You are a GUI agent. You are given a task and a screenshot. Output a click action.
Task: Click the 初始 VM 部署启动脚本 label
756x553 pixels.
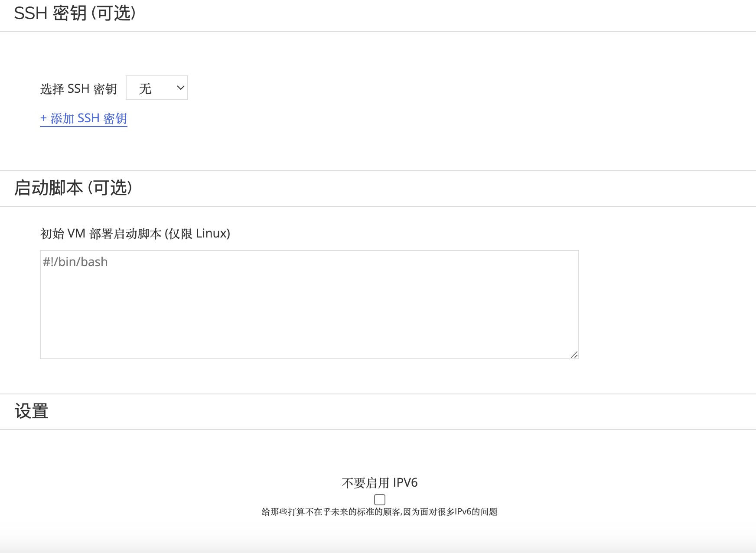101,234
